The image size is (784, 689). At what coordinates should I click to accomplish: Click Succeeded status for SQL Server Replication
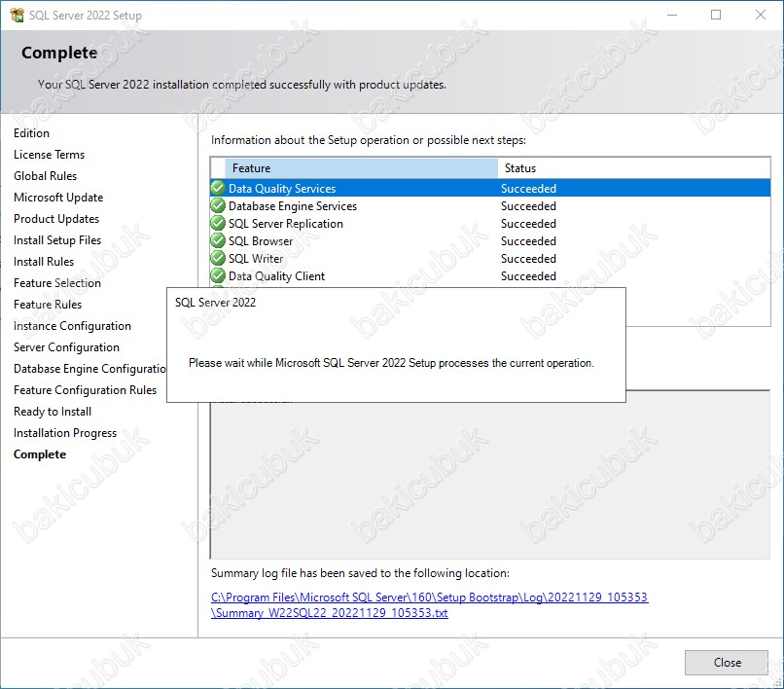pos(528,224)
